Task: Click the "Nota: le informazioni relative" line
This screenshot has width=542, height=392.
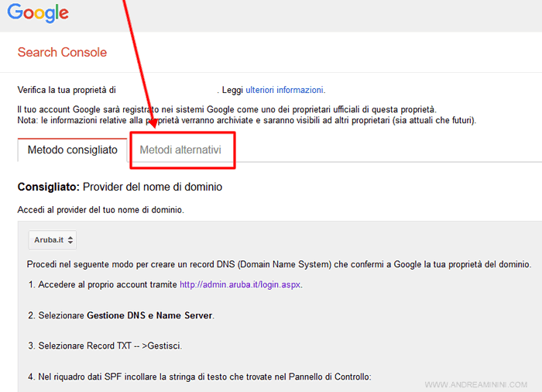Action: point(246,121)
